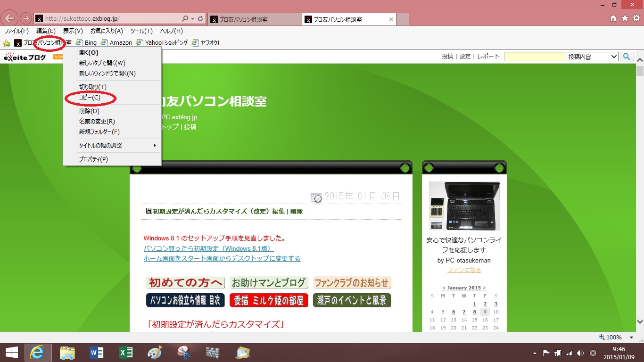Click the Bing favorites bar link
This screenshot has width=644, height=362.
point(86,43)
